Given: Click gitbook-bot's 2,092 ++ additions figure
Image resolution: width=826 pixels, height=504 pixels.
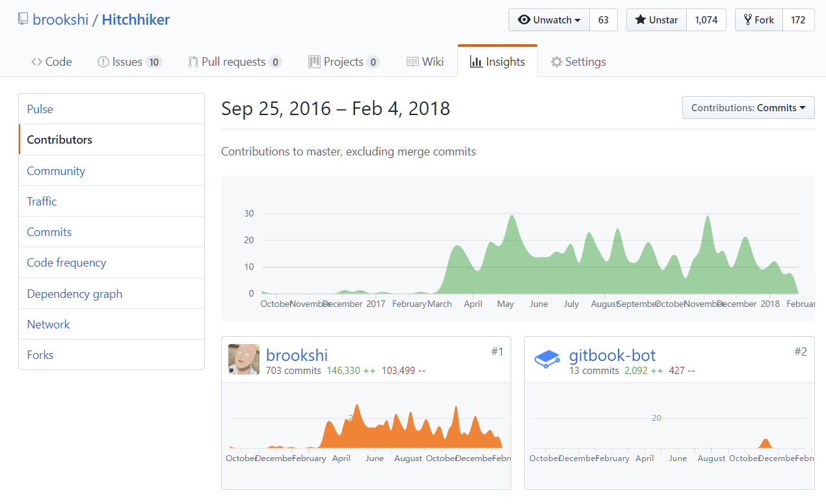Looking at the screenshot, I should [x=643, y=371].
